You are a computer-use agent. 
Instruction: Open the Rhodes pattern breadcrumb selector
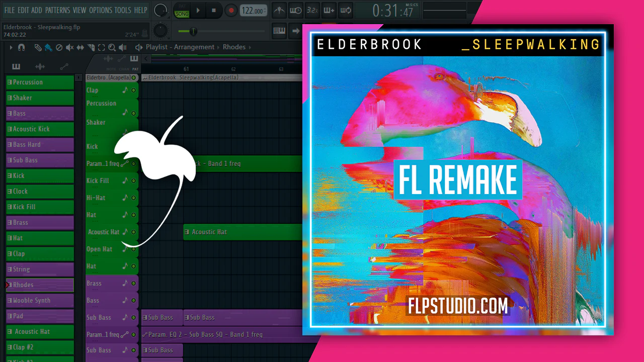click(x=234, y=47)
